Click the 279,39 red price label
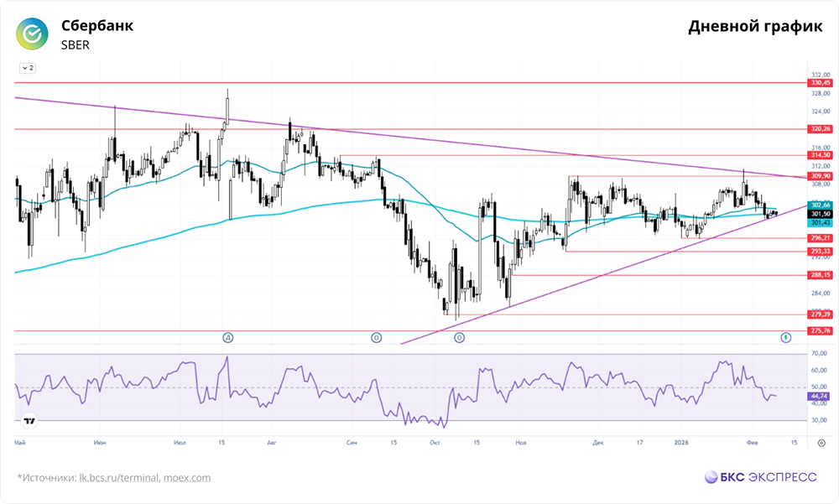 821,314
